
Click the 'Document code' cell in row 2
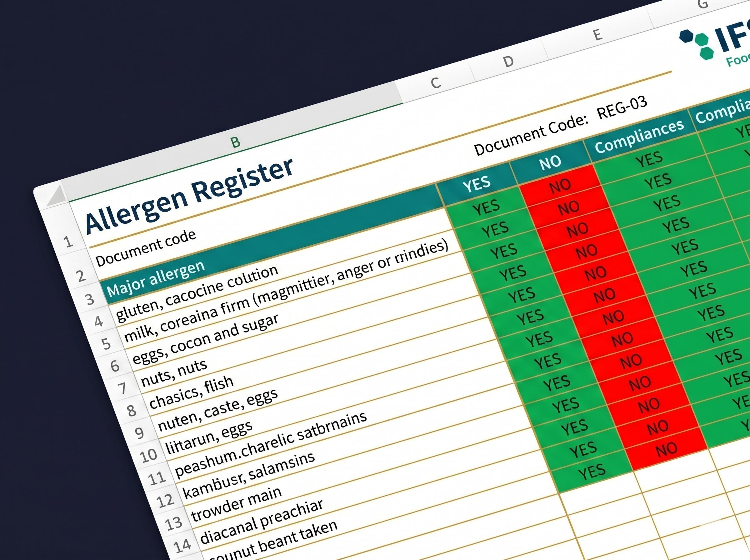[145, 248]
